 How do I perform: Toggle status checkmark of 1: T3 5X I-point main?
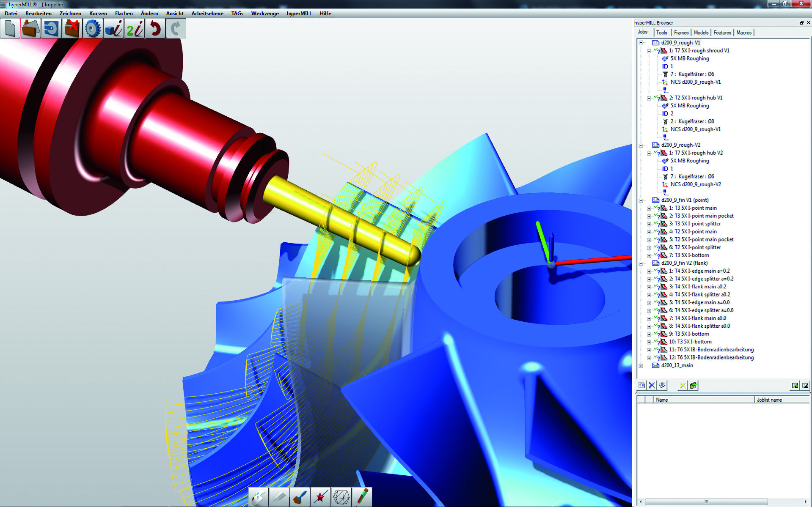[x=656, y=207]
